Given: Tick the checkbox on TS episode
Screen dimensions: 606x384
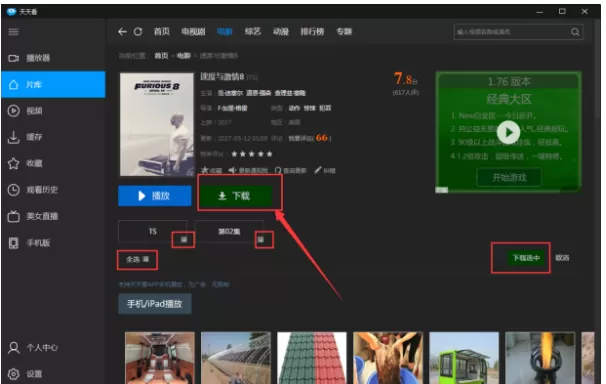Looking at the screenshot, I should coord(184,240).
